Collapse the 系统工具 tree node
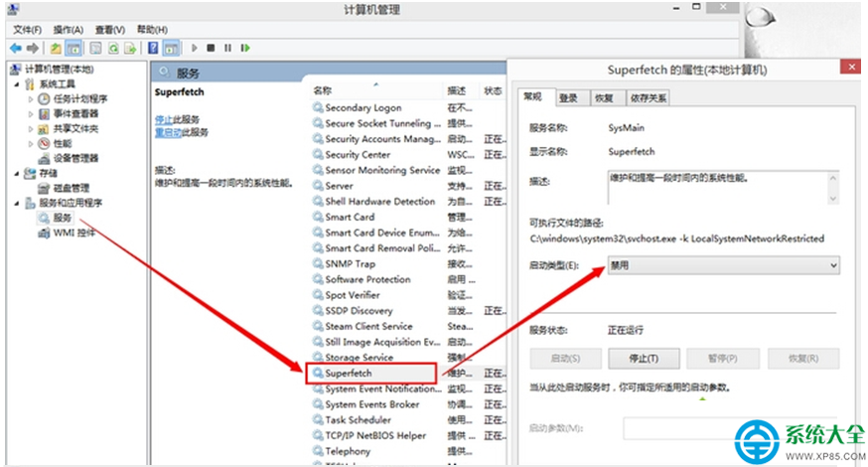Image resolution: width=868 pixels, height=467 pixels. coord(17,84)
